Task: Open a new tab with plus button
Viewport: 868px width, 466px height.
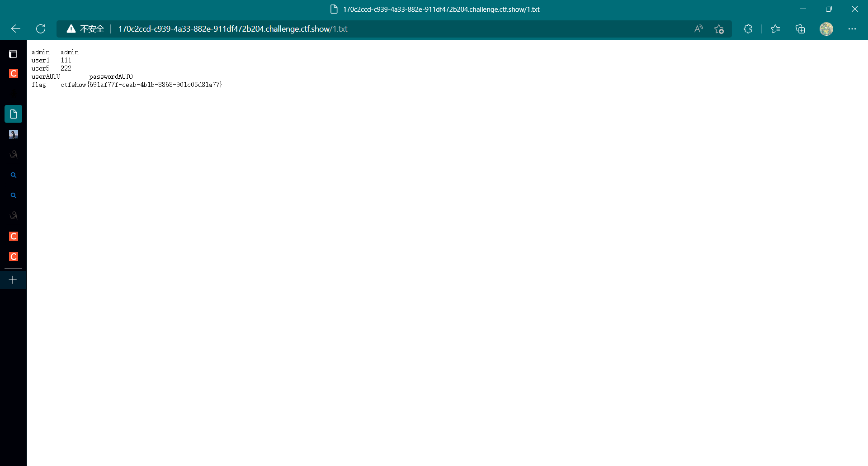Action: tap(13, 280)
